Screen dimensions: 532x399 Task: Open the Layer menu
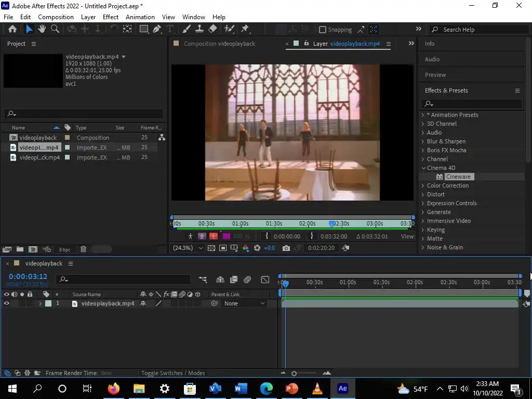coord(88,17)
